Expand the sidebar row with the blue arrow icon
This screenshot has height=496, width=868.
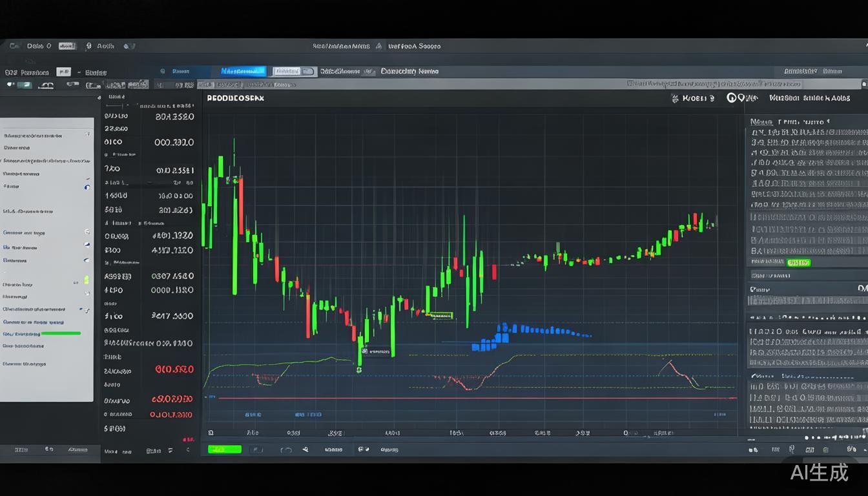pyautogui.click(x=87, y=245)
